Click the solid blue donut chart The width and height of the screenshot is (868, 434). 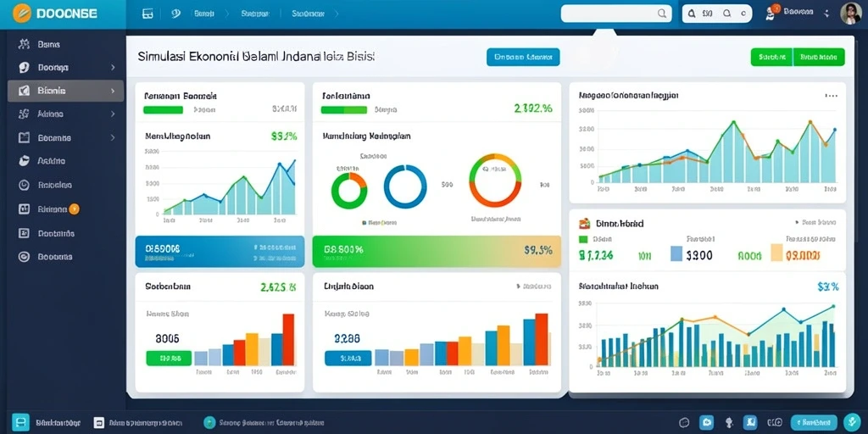405,186
